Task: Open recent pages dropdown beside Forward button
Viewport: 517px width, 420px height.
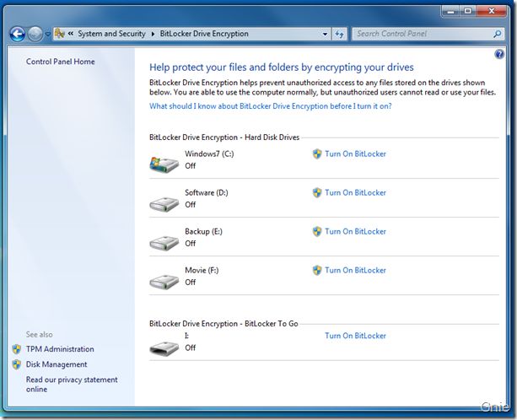Action: click(47, 34)
